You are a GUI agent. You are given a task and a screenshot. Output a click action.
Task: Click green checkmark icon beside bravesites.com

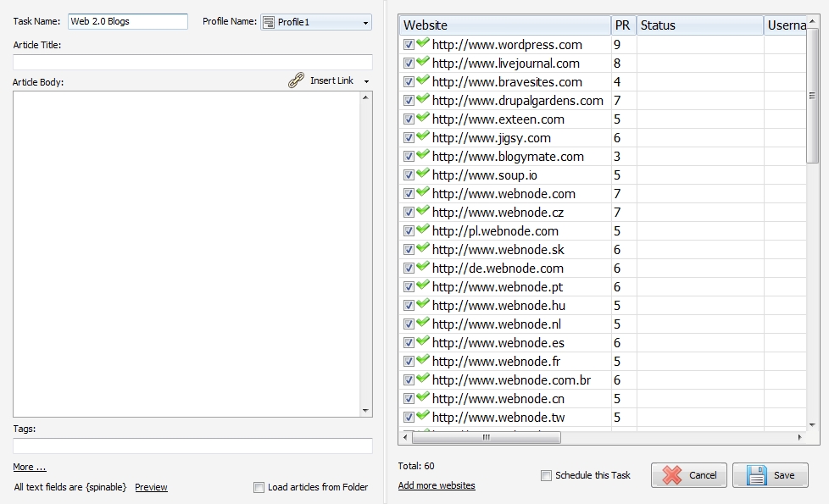422,80
